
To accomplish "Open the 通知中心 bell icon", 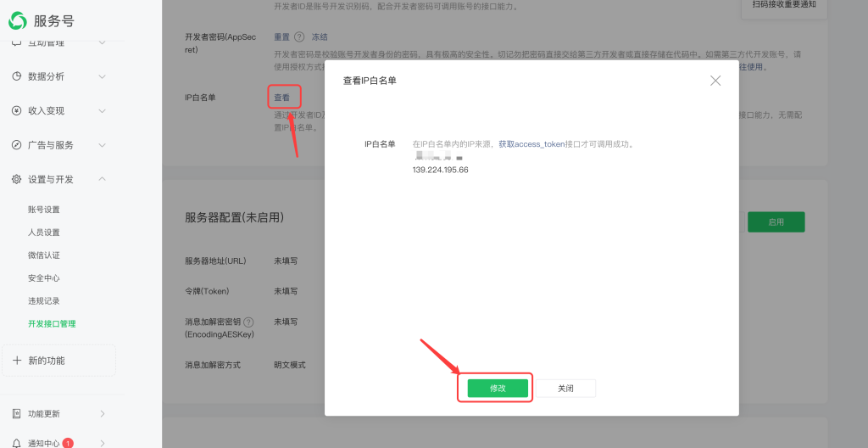I will 17,443.
